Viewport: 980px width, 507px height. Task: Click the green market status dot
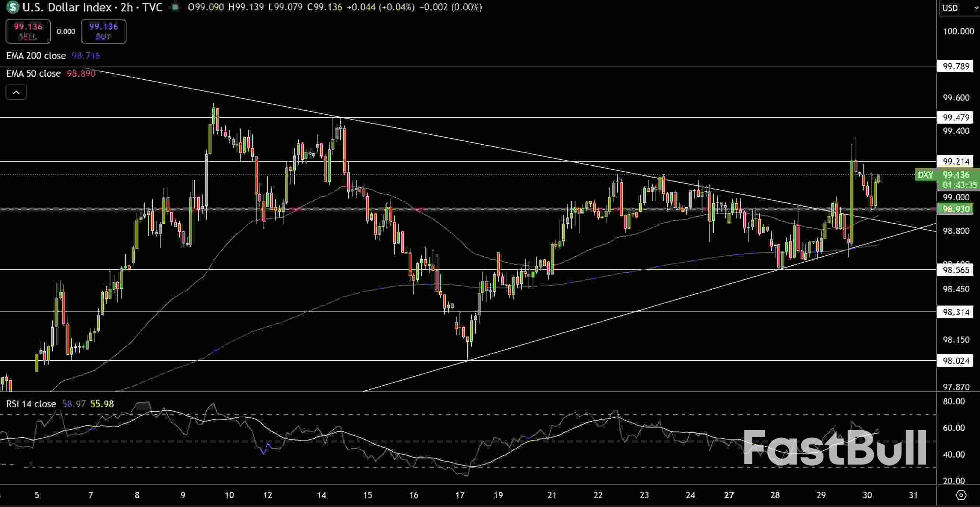click(x=175, y=7)
